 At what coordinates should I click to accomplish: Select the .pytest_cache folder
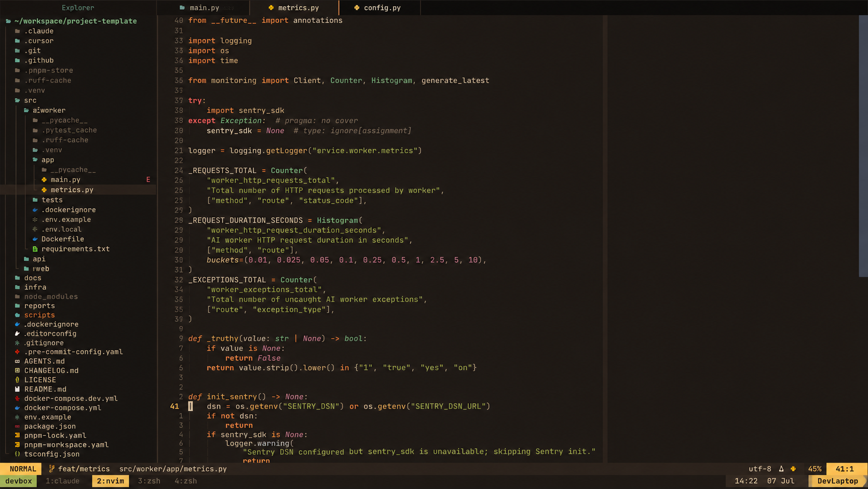pyautogui.click(x=69, y=130)
